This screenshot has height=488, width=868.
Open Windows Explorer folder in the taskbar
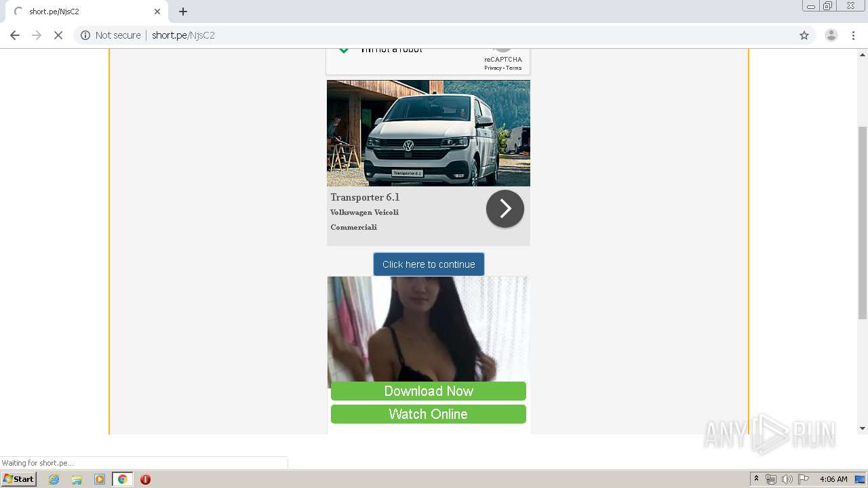click(x=77, y=479)
